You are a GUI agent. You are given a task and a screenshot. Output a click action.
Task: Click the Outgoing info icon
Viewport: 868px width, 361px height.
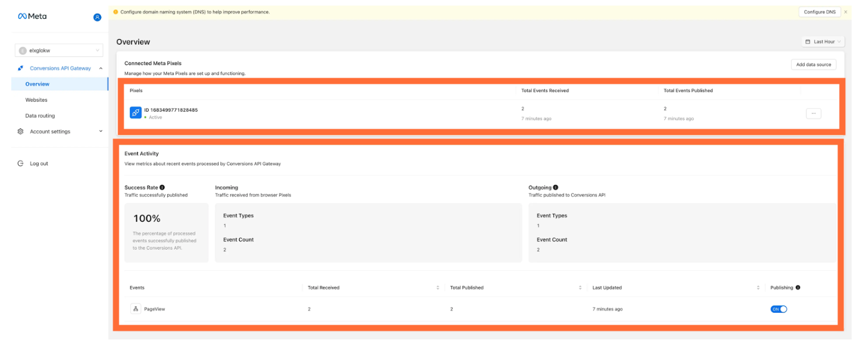(x=556, y=187)
